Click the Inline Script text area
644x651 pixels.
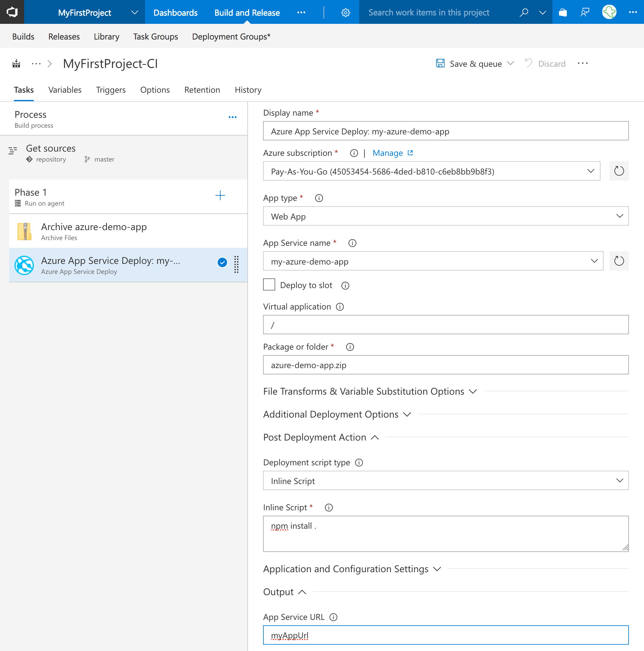(446, 534)
